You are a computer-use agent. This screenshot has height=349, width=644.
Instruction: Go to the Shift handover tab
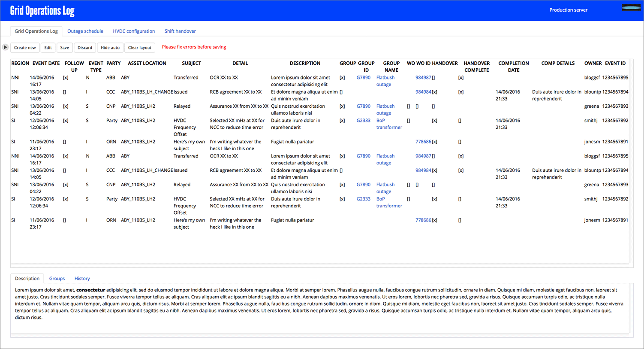(x=180, y=31)
